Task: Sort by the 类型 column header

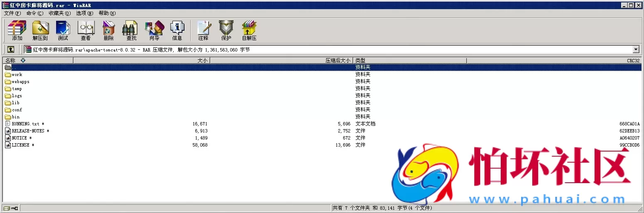Action: pos(410,61)
